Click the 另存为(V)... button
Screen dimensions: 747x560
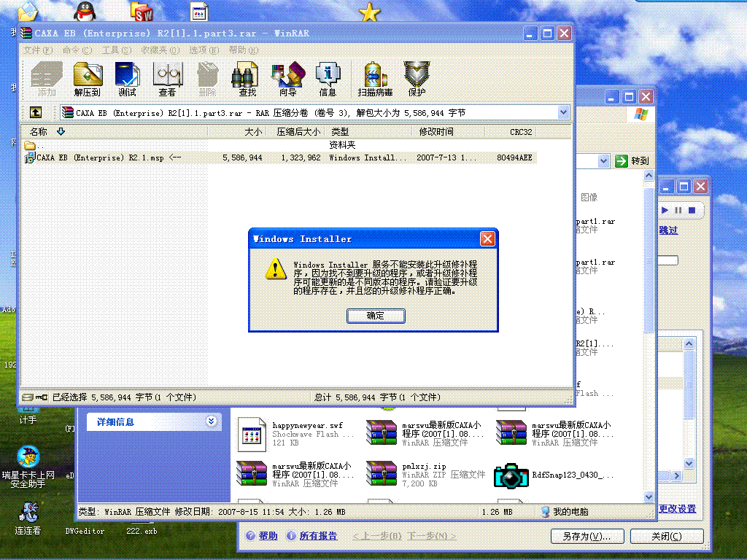click(x=587, y=536)
